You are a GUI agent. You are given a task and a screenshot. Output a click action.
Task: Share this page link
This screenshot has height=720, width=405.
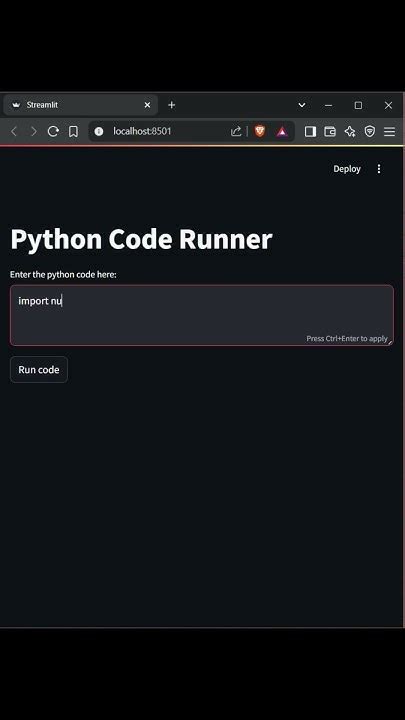pos(236,132)
